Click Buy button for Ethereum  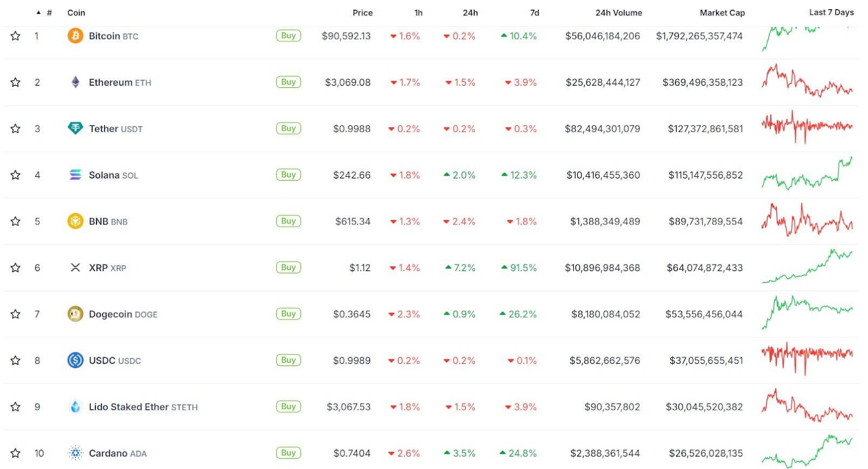click(289, 82)
